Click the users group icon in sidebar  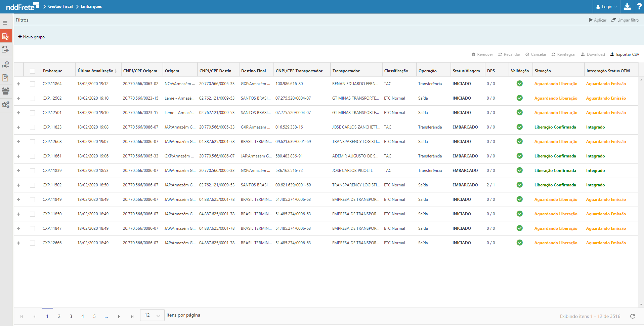[5, 91]
